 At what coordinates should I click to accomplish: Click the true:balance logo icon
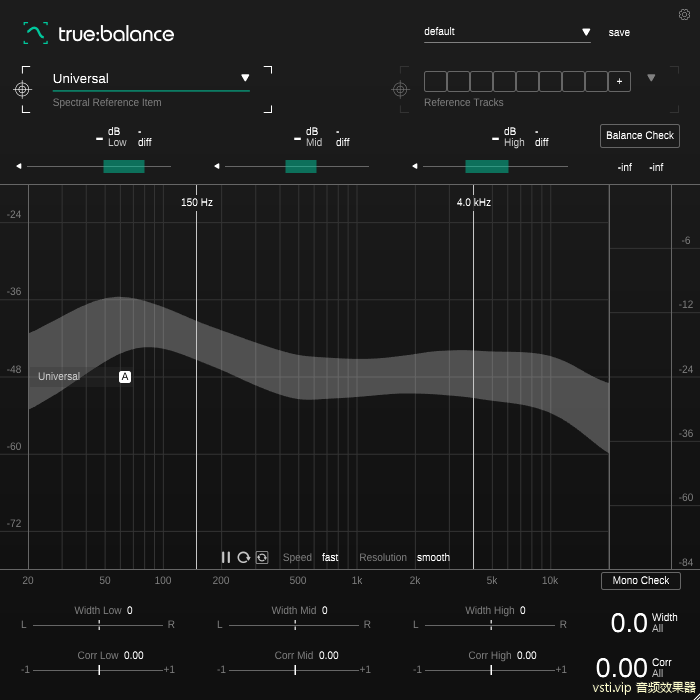[36, 33]
